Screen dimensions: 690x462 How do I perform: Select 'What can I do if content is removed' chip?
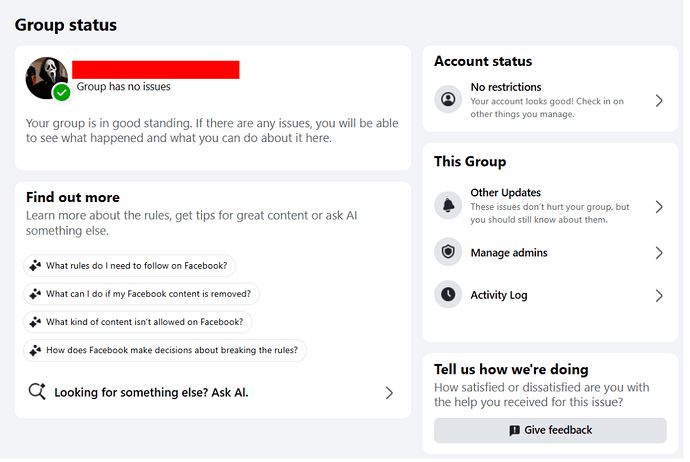click(149, 295)
